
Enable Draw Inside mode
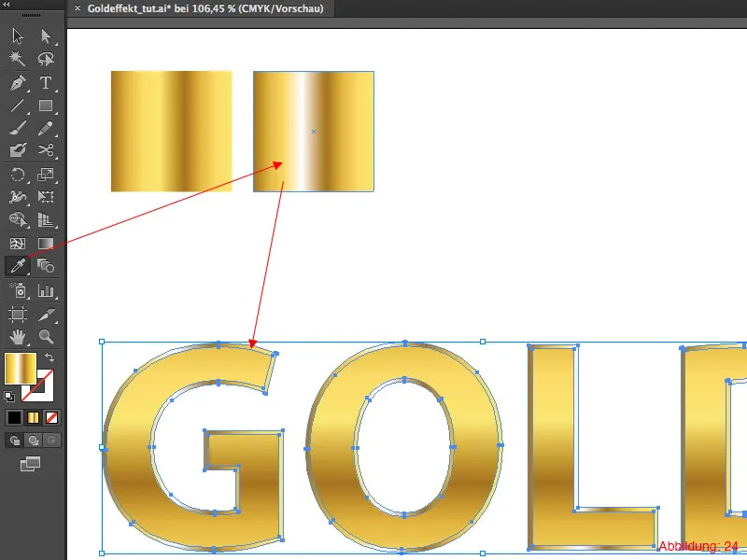point(51,441)
